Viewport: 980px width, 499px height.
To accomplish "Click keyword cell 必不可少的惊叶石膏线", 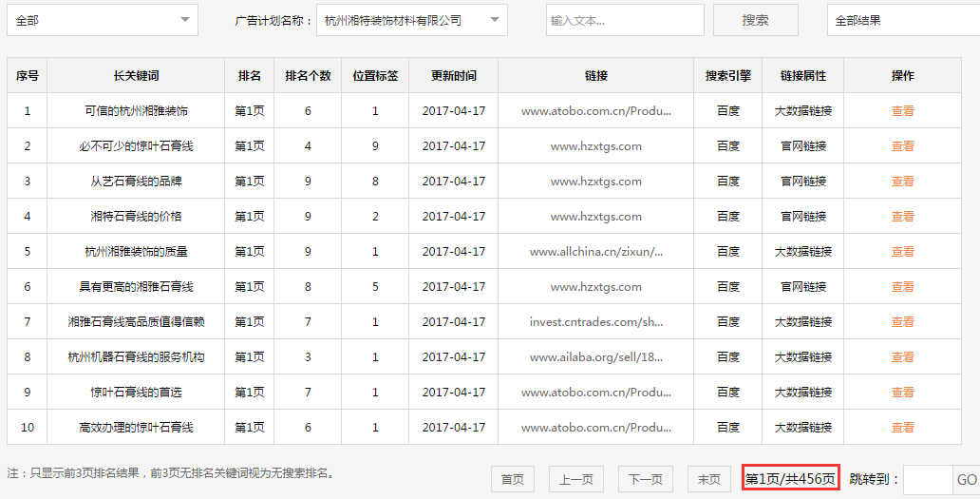I will click(136, 145).
